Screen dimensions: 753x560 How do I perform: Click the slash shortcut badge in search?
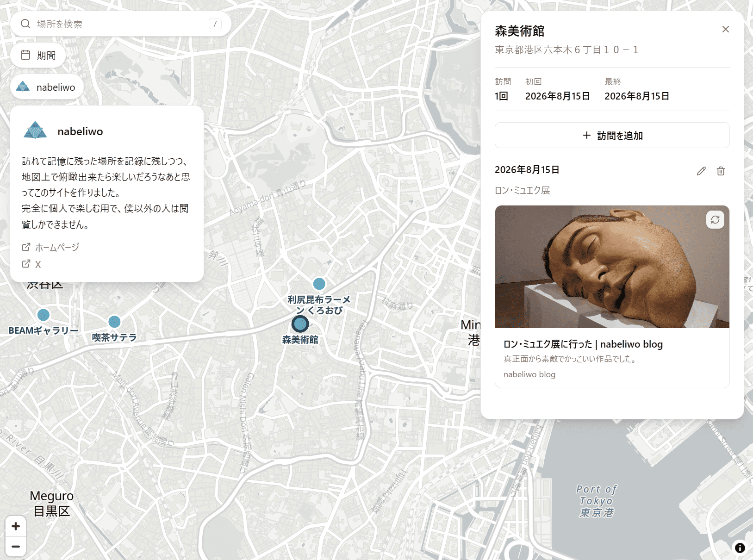point(215,24)
